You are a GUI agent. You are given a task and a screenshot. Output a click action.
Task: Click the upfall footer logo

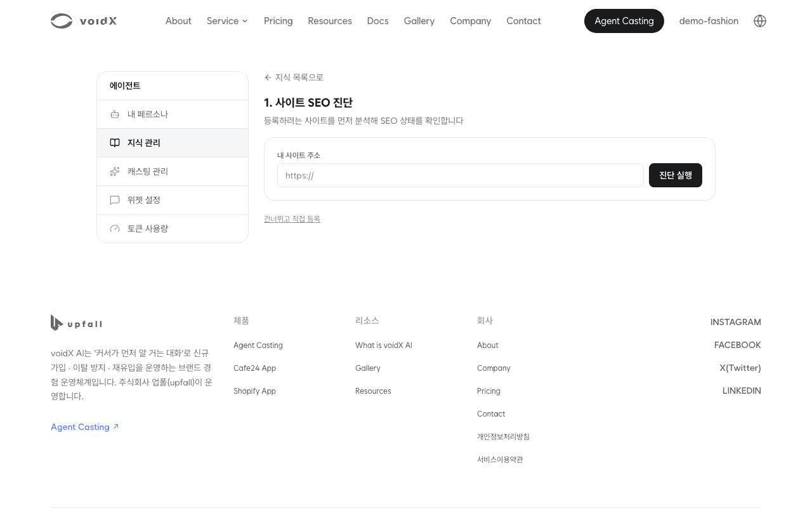[76, 323]
